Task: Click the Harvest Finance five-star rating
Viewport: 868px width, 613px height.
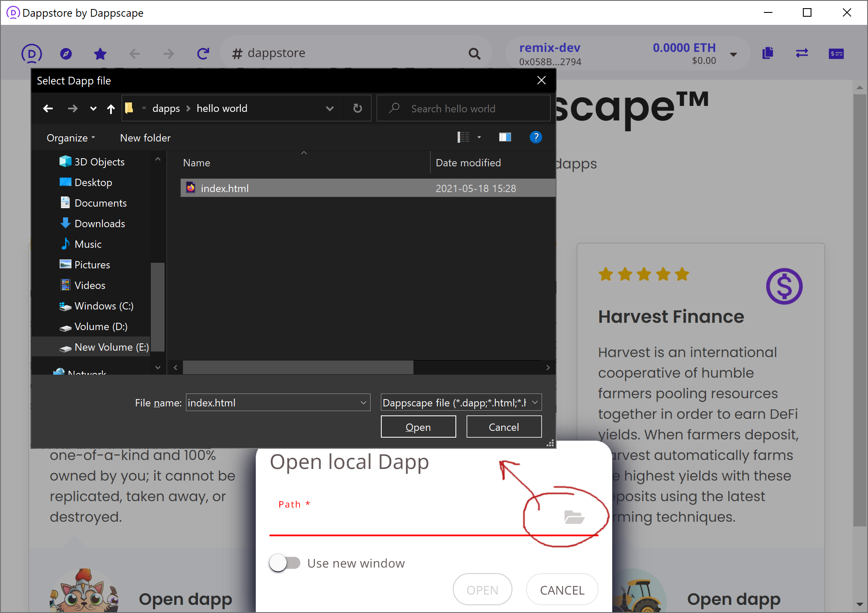Action: 644,274
